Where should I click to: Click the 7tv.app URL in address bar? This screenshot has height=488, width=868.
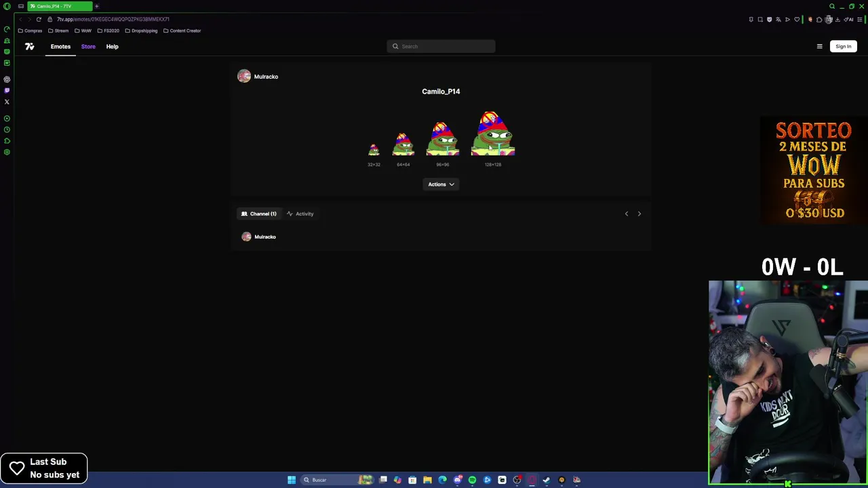pyautogui.click(x=113, y=19)
